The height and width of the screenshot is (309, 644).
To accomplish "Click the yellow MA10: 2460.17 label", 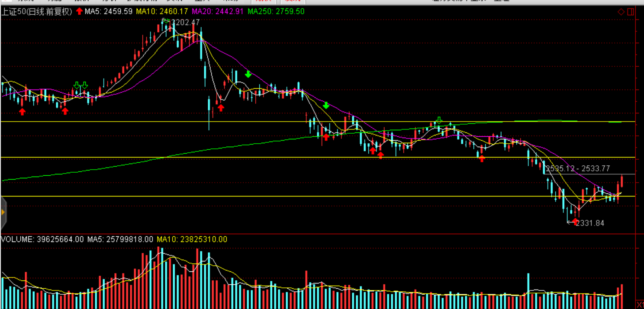I will pos(162,12).
